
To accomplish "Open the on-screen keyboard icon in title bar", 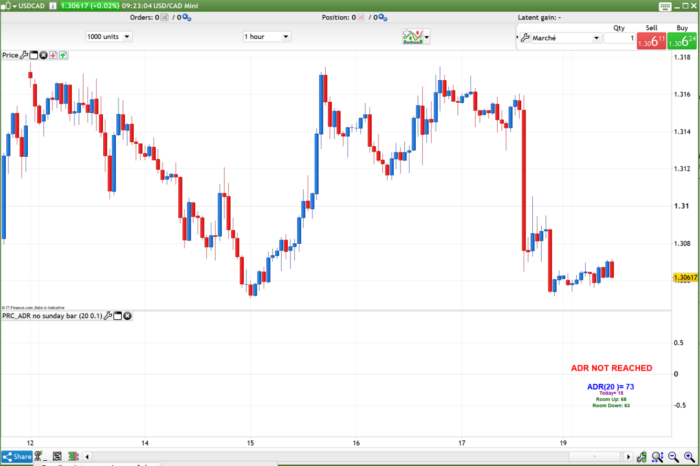I will pyautogui.click(x=665, y=6).
